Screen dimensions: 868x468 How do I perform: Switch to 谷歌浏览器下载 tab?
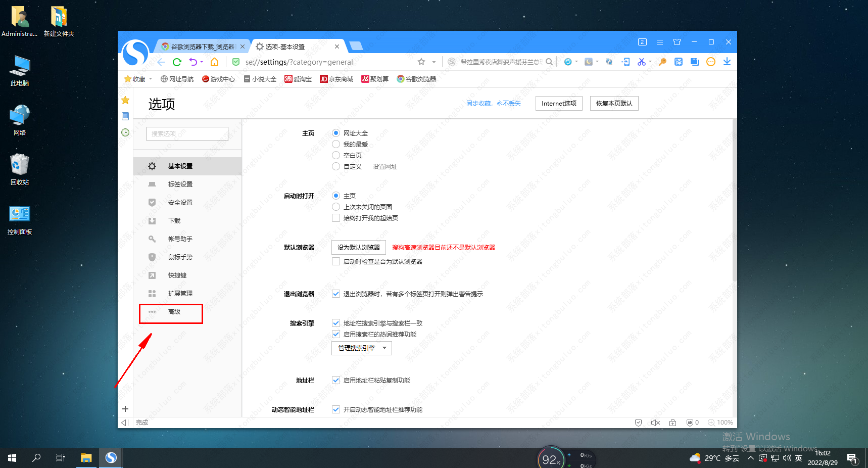coord(203,46)
